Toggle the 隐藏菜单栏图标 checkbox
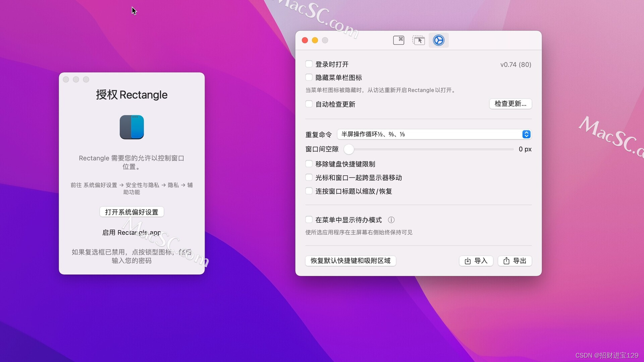 [309, 77]
